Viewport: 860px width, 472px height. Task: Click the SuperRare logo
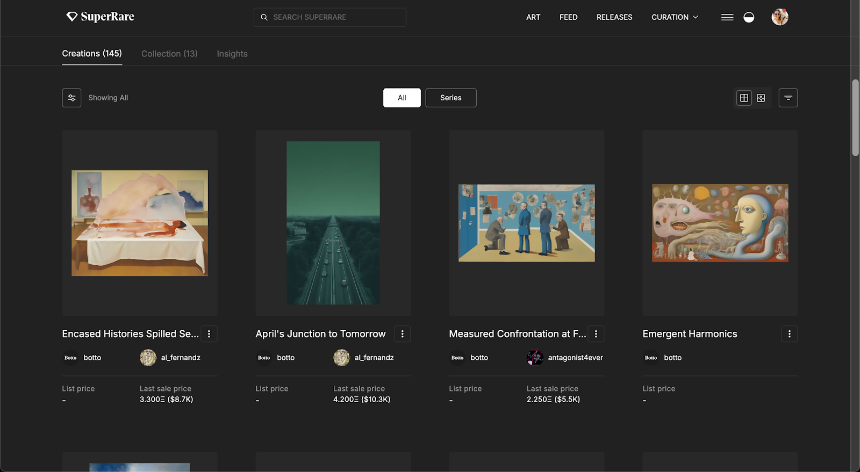100,17
